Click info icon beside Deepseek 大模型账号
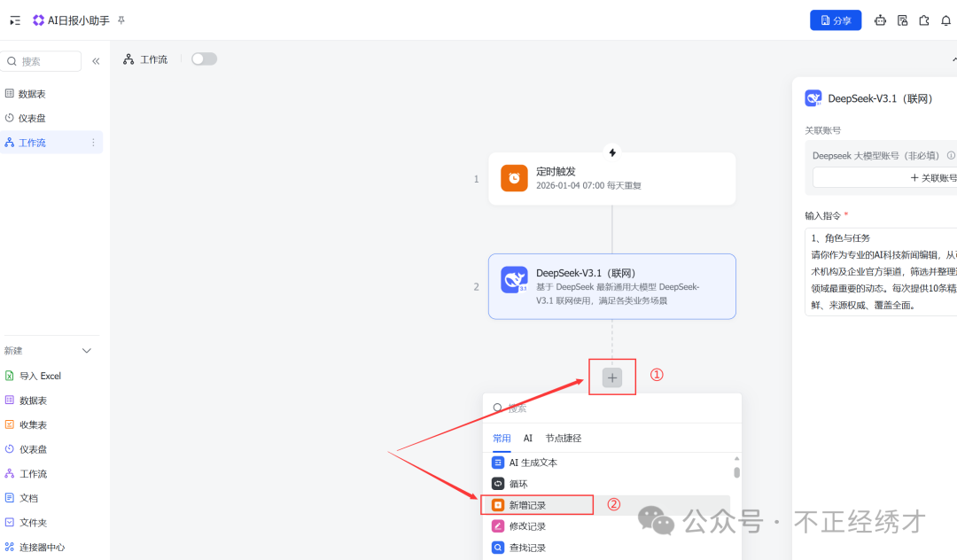This screenshot has height=560, width=957. tap(950, 156)
